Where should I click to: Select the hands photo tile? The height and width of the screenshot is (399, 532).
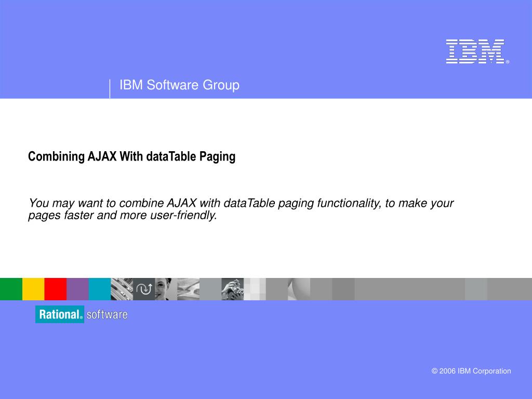point(232,289)
